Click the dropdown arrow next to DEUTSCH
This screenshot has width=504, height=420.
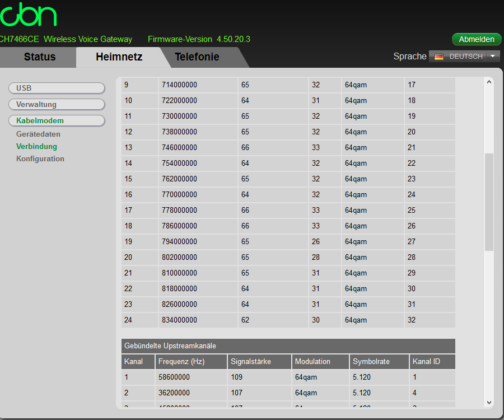click(492, 56)
